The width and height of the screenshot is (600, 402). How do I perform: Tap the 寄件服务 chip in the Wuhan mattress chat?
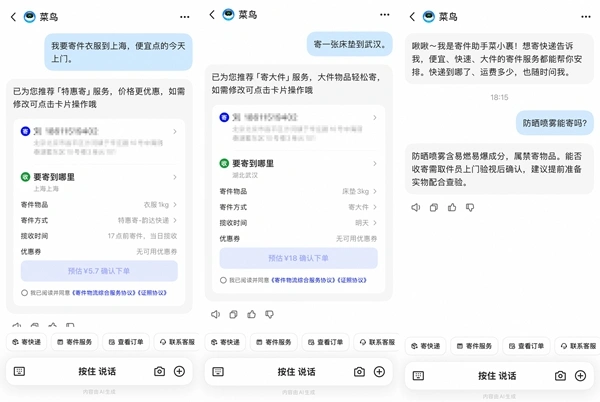click(274, 342)
